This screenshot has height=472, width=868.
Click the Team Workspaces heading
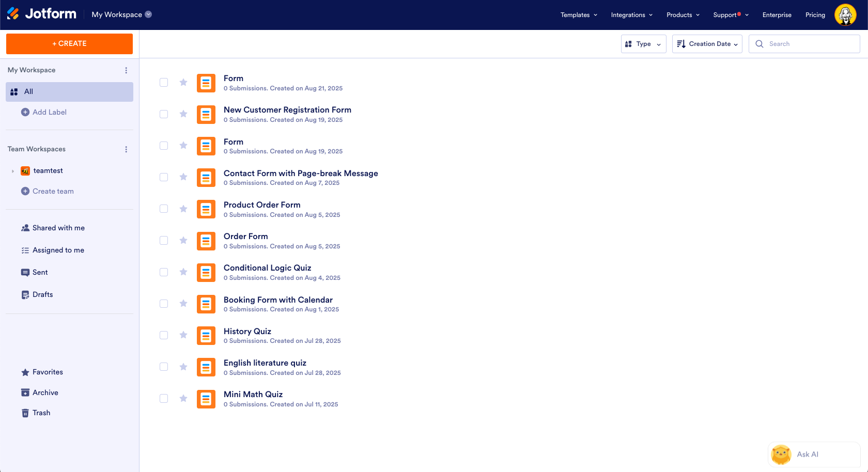(x=36, y=149)
